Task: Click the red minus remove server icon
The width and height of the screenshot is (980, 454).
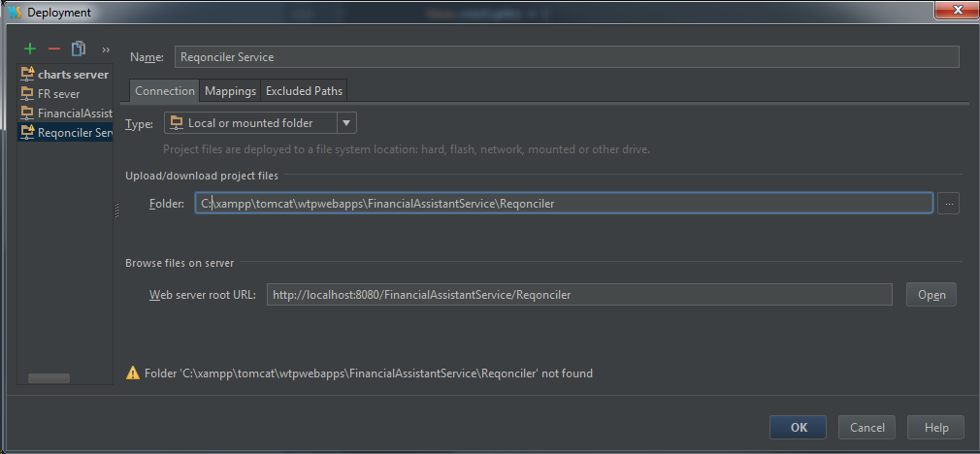Action: click(x=53, y=49)
